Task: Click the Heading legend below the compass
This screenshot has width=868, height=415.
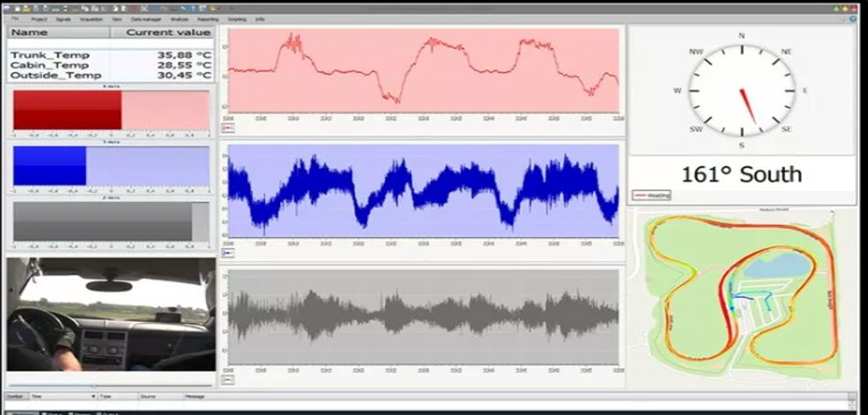Action: pos(653,195)
